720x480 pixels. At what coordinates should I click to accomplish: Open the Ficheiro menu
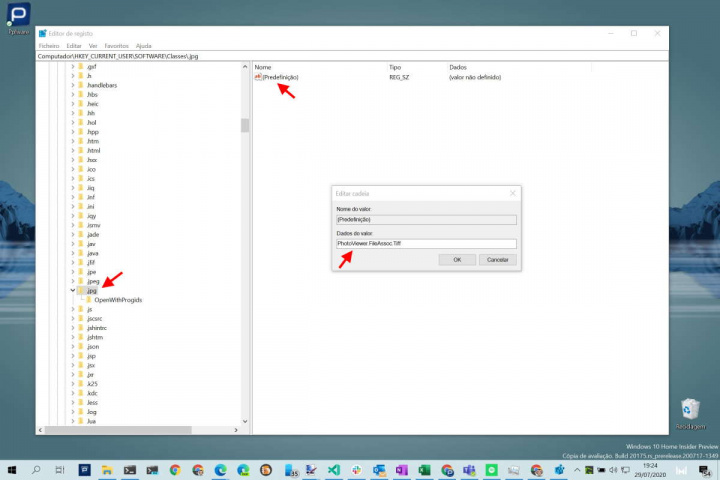coord(49,45)
